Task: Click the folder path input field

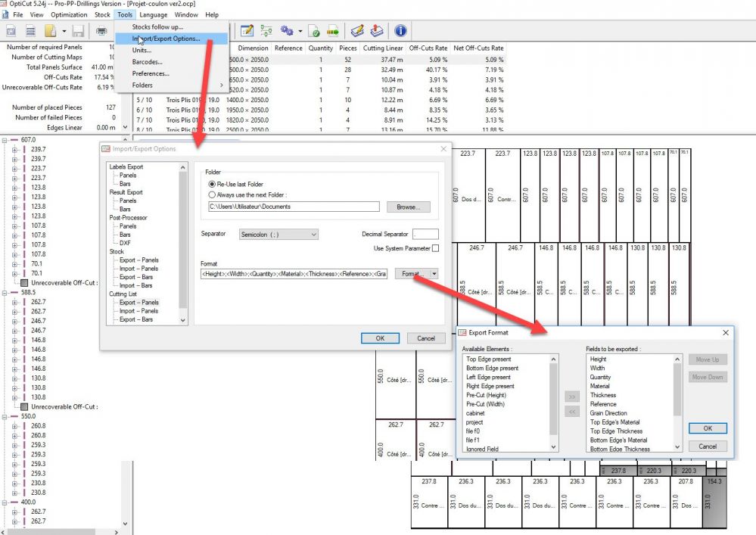Action: coord(294,207)
